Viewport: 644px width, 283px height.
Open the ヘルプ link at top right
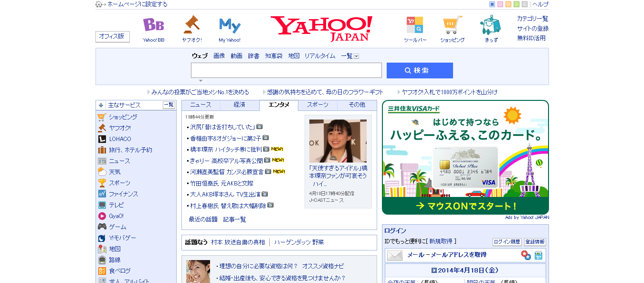tap(540, 4)
